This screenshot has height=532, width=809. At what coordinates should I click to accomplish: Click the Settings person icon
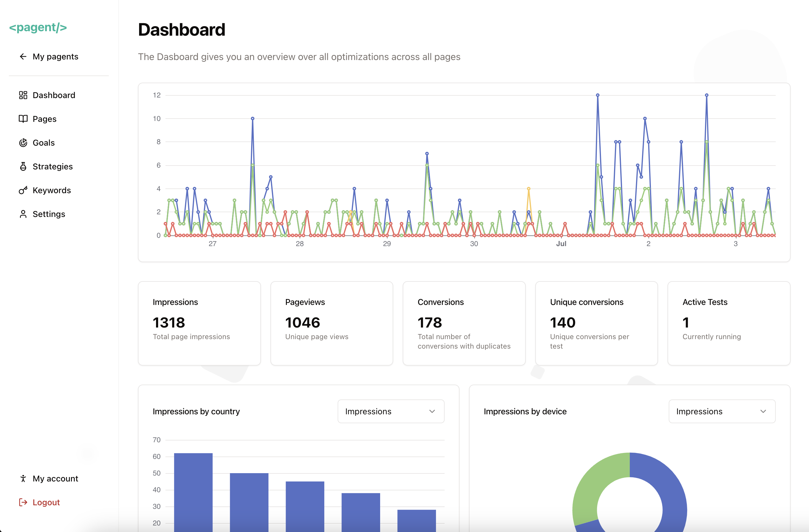(x=23, y=214)
